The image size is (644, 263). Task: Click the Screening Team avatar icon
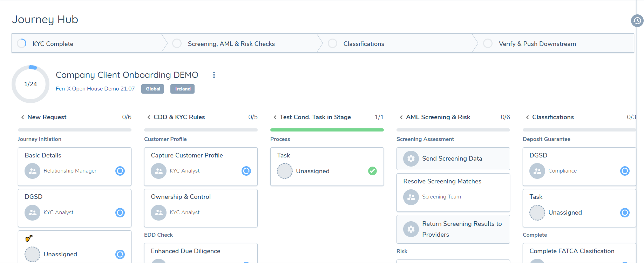point(411,197)
